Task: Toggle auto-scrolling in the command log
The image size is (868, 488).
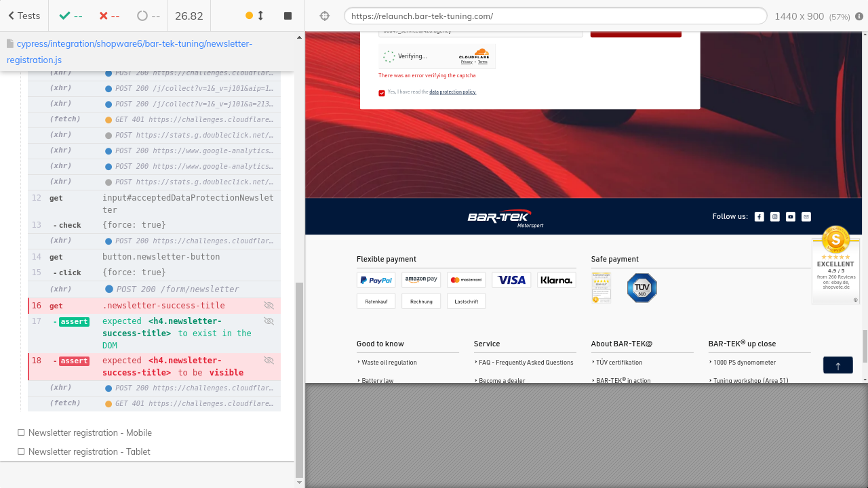Action: (254, 16)
